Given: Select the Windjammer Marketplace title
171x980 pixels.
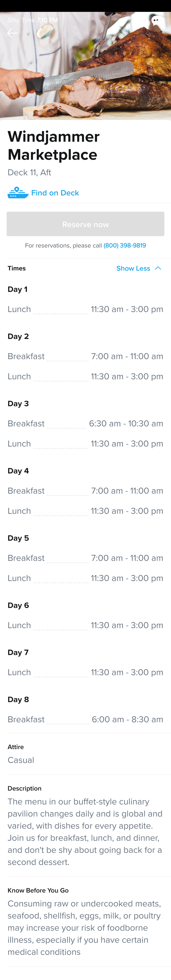Looking at the screenshot, I should 54,145.
